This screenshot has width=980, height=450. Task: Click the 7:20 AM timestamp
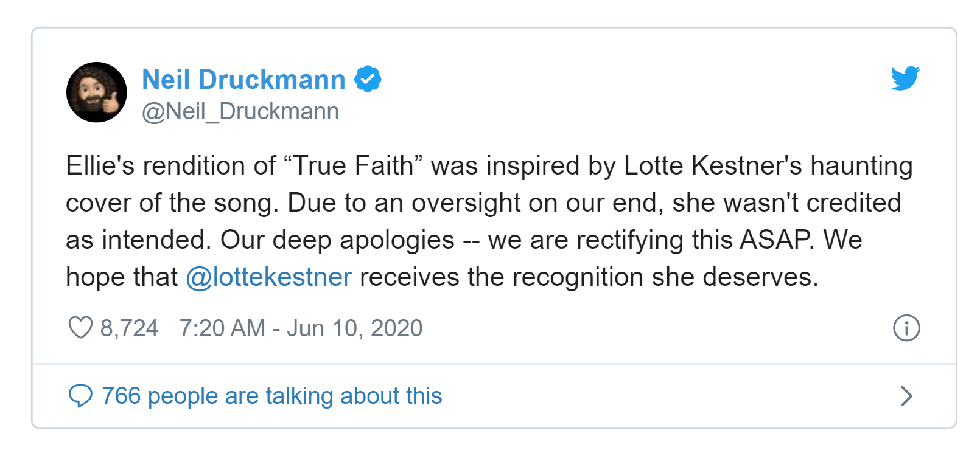pyautogui.click(x=222, y=328)
